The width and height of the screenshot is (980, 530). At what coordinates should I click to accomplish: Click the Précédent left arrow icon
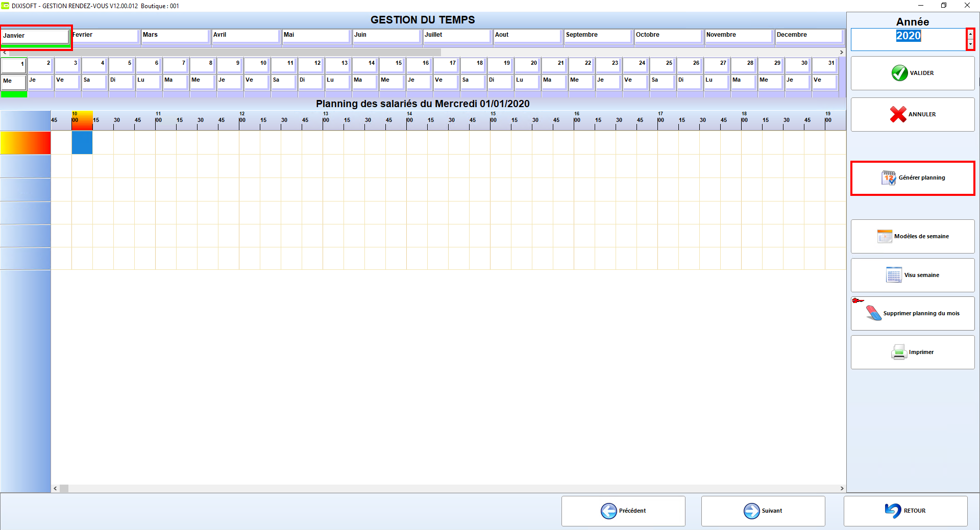[x=608, y=511]
